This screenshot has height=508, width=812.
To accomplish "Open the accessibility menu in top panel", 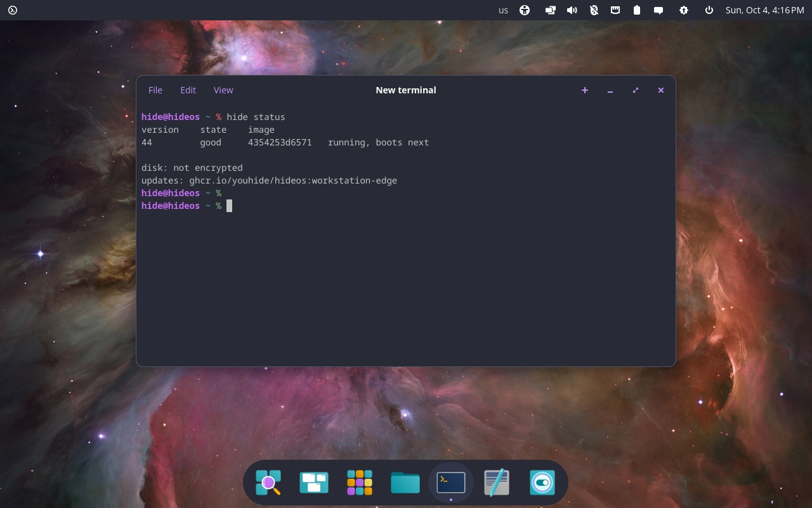I will [x=525, y=10].
